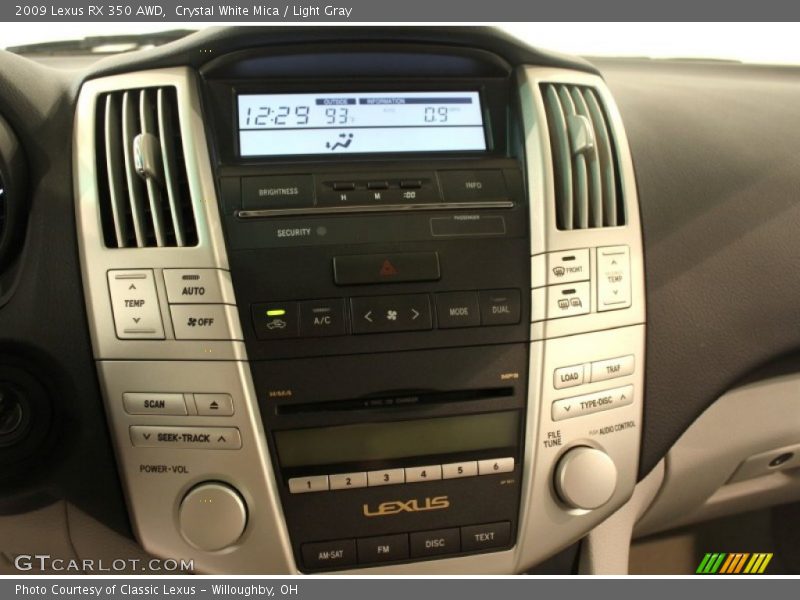Click the FILE TUNE audio control knob
Image resolution: width=800 pixels, height=600 pixels.
(x=585, y=478)
